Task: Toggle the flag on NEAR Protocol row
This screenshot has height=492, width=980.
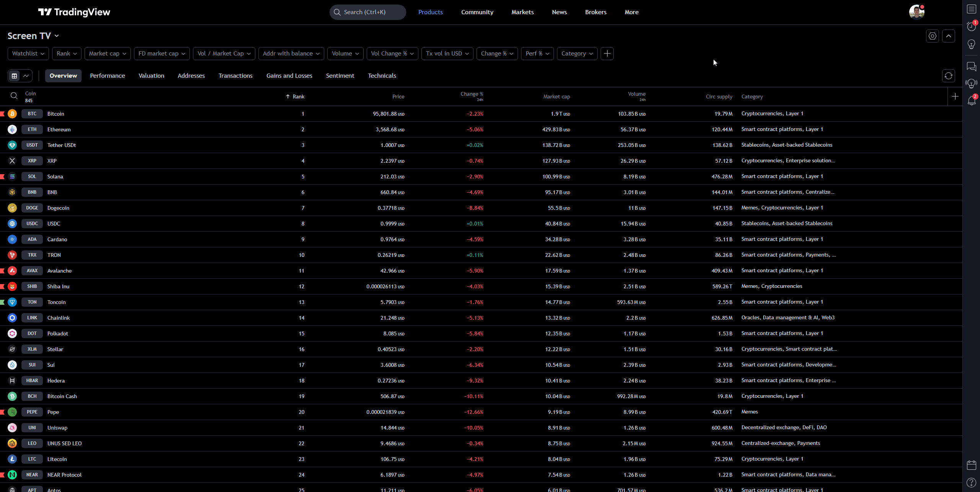Action: coord(2,475)
